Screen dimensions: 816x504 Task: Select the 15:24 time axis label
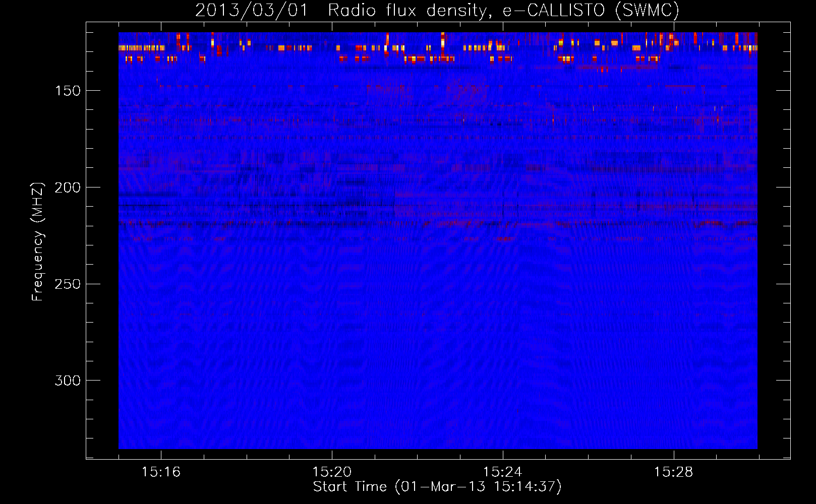point(503,472)
